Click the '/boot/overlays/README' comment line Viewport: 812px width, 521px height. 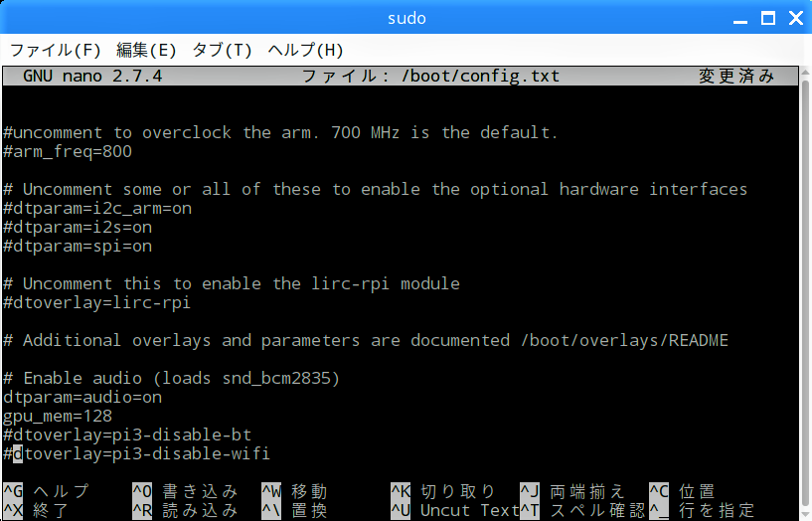pyautogui.click(x=366, y=340)
